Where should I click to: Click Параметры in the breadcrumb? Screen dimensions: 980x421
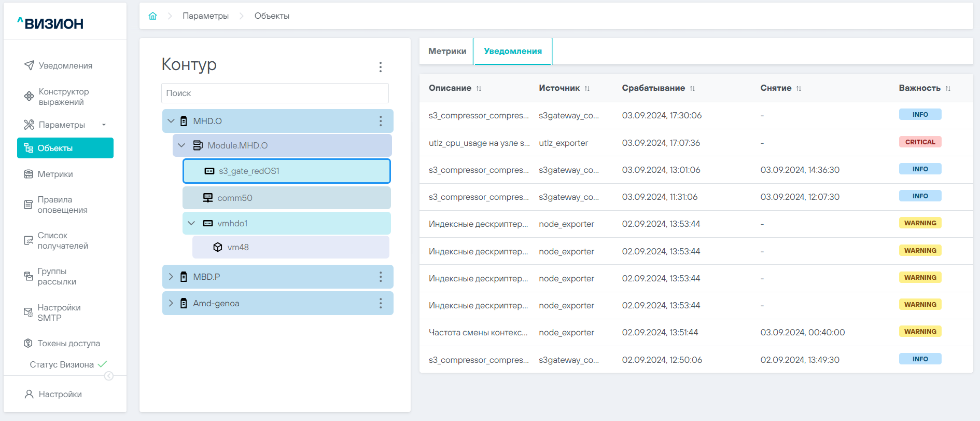205,16
